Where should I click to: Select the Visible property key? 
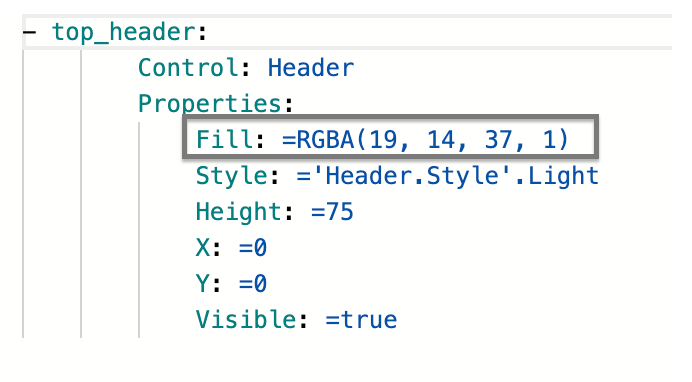pyautogui.click(x=246, y=319)
